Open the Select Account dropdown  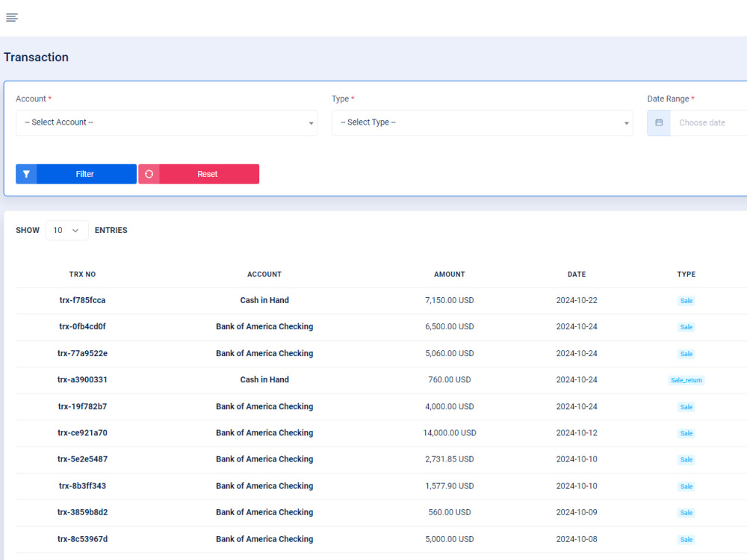(167, 123)
